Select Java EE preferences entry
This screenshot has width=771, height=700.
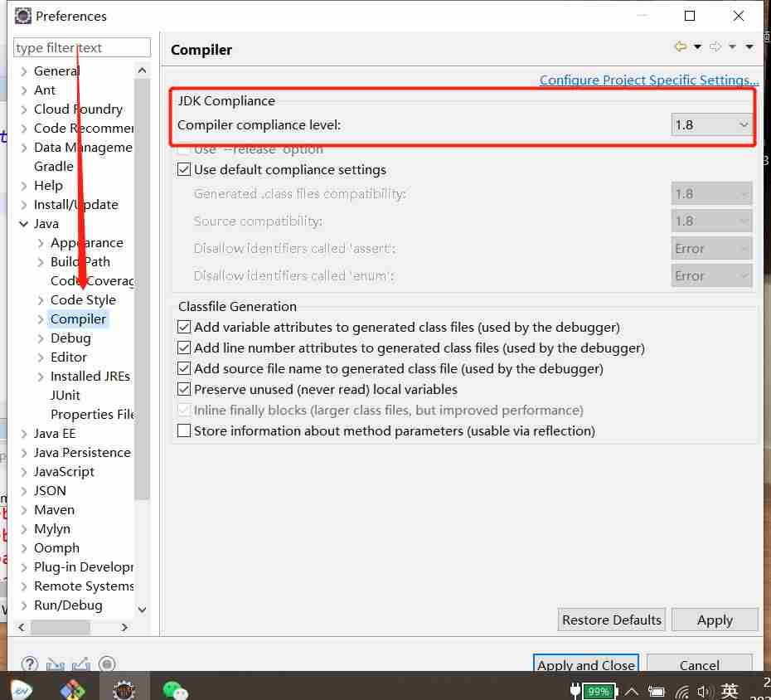(55, 434)
